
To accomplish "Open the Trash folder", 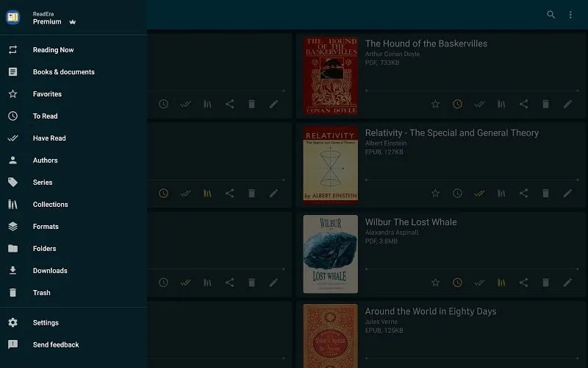I will pos(41,293).
